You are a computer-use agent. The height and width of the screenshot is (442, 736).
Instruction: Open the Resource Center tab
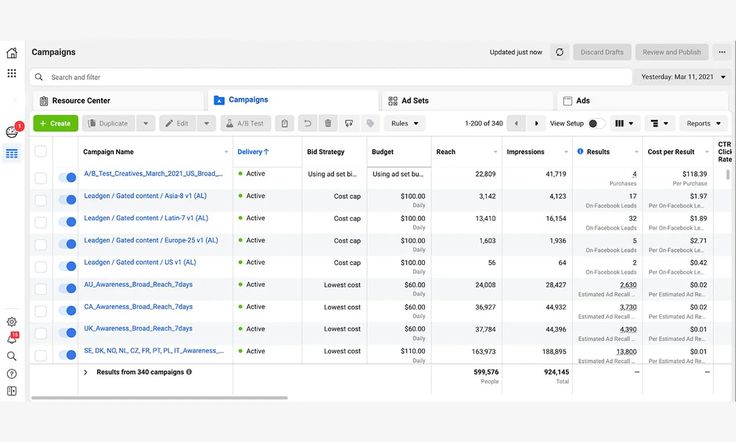[79, 100]
